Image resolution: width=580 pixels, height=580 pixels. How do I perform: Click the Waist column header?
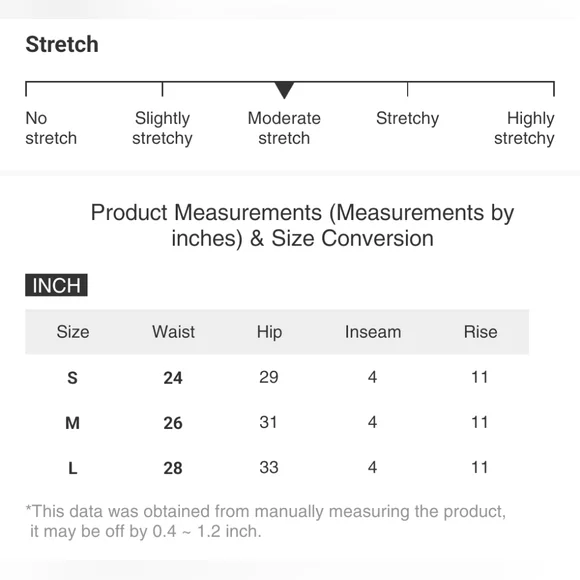click(173, 332)
